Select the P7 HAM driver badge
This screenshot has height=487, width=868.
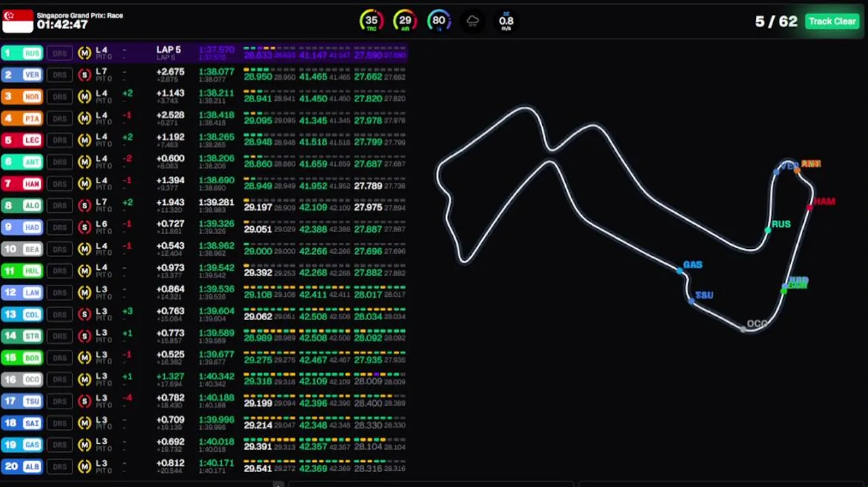coord(22,183)
